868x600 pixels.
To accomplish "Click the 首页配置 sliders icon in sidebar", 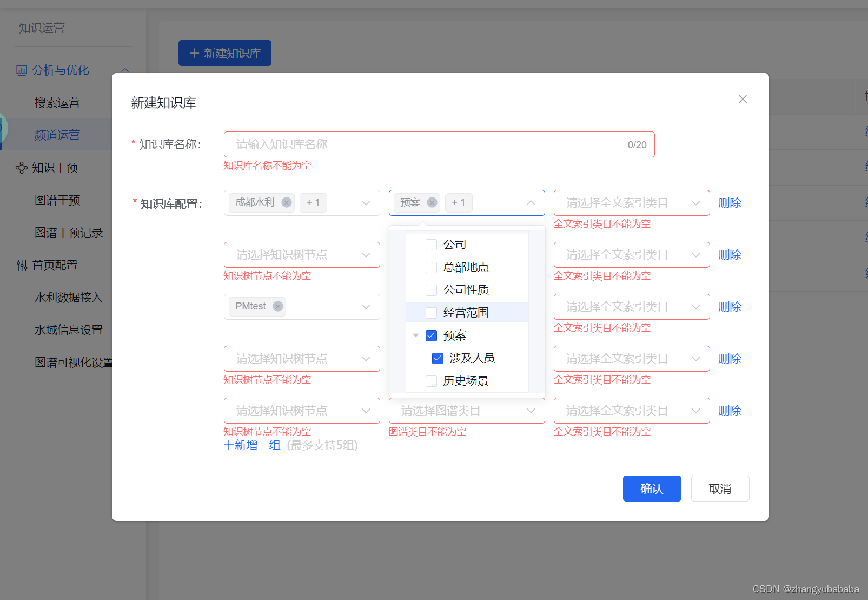I will pyautogui.click(x=22, y=265).
